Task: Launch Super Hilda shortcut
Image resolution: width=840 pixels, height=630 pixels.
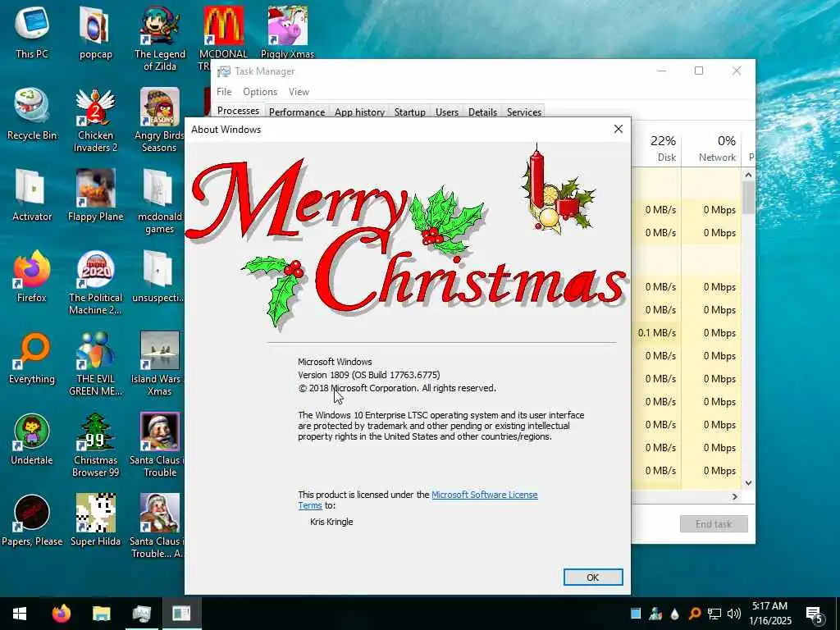Action: (x=95, y=519)
